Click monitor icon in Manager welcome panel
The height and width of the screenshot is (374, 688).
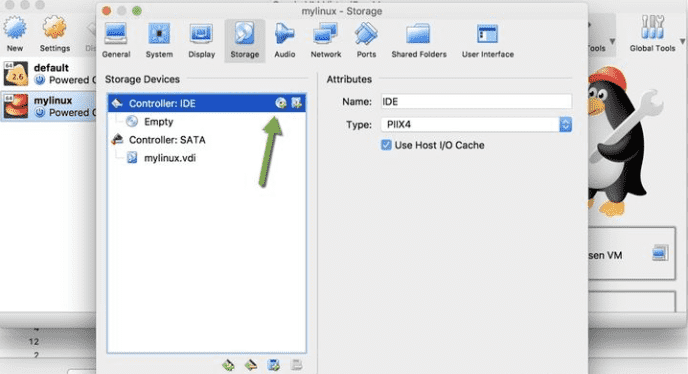tap(660, 253)
